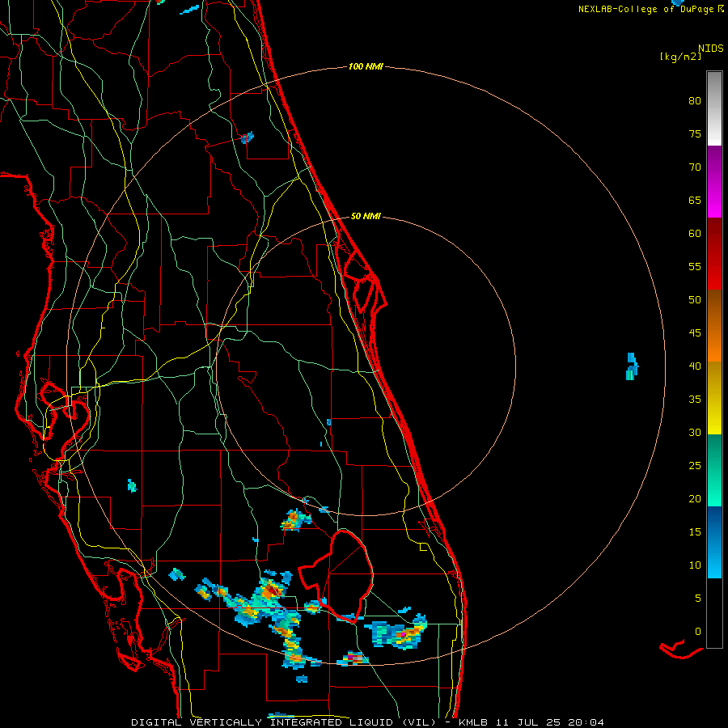The width and height of the screenshot is (728, 728).
Task: Click the orange-brown segment of the colorbar
Action: (x=714, y=325)
